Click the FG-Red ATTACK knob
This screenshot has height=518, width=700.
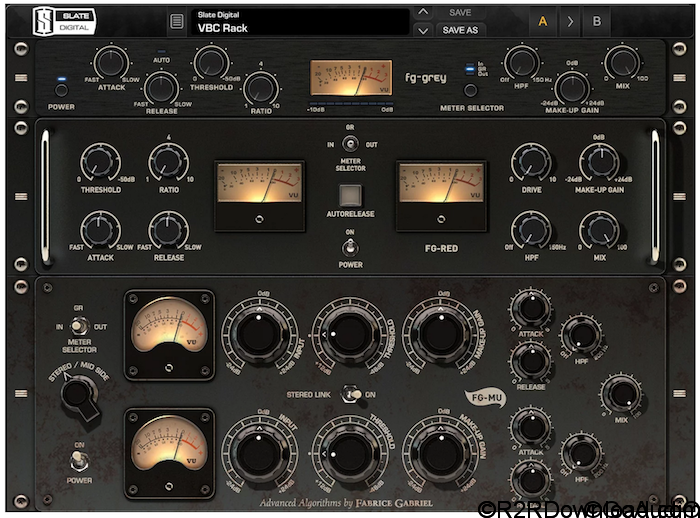(100, 231)
